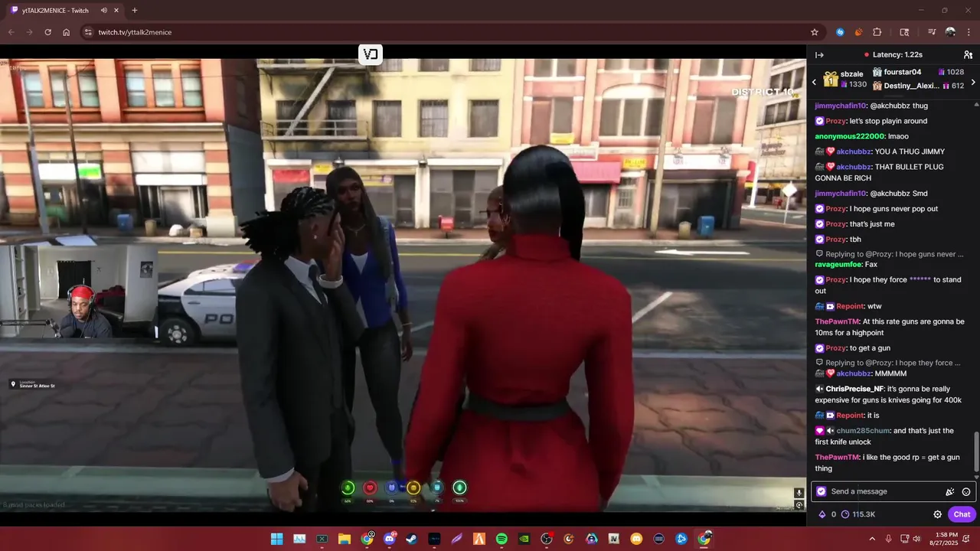
Task: Open the chat community users icon
Action: click(968, 55)
